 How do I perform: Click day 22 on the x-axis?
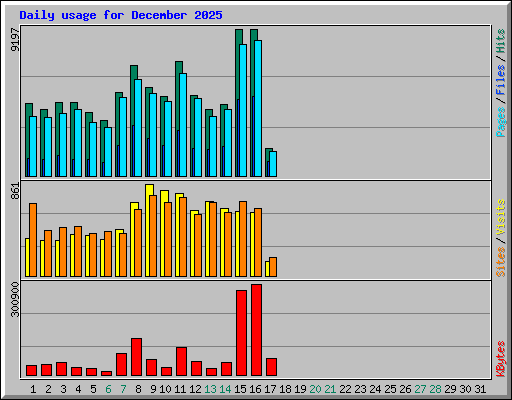(x=345, y=389)
